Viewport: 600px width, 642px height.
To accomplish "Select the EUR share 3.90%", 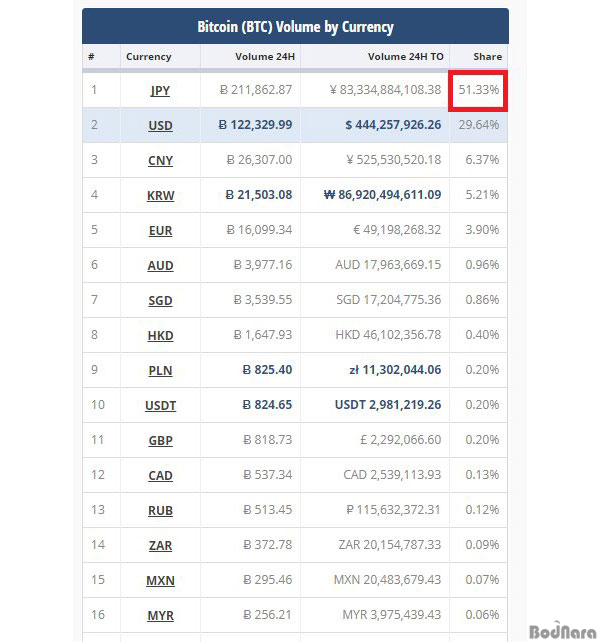I will tap(482, 230).
